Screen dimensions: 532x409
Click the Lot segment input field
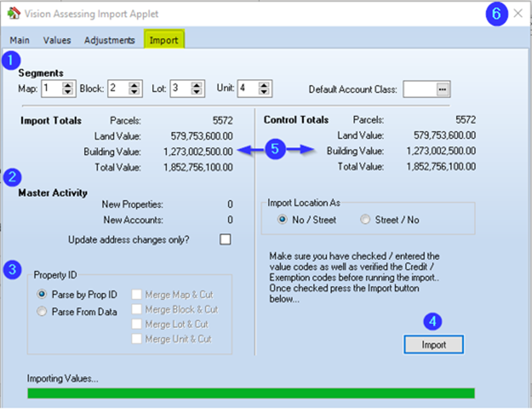[x=181, y=88]
